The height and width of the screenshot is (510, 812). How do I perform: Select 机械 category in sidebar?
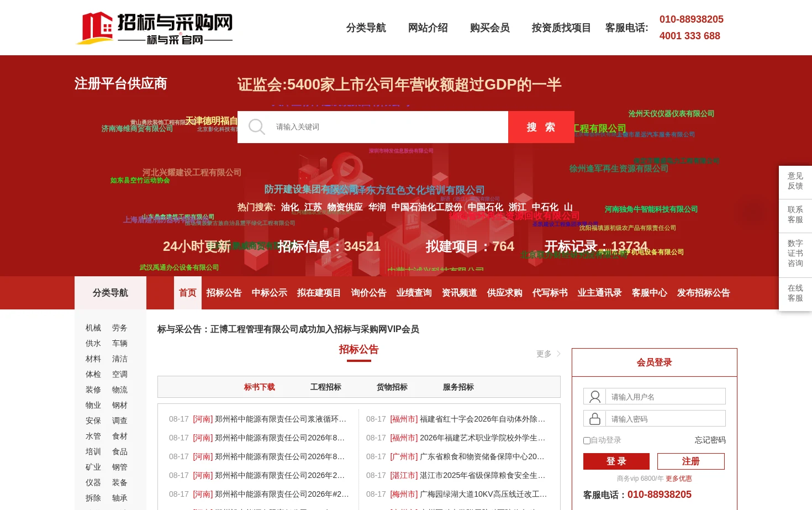coord(93,328)
